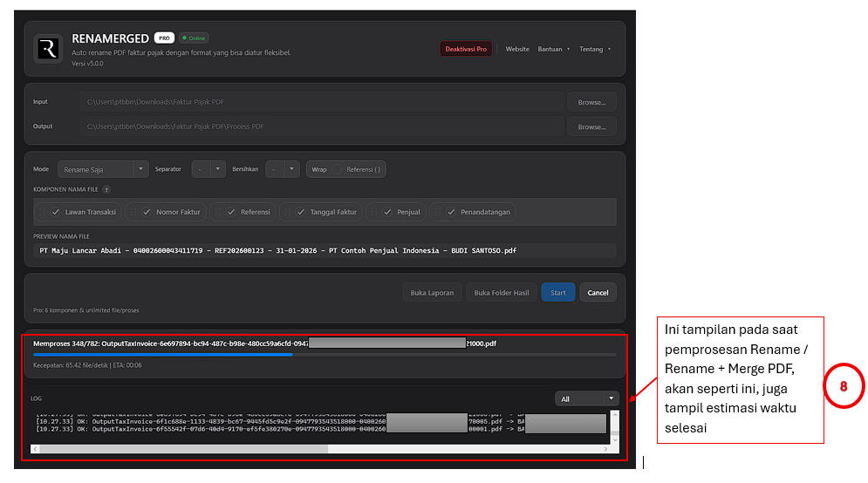Screen dimensions: 868x483
Task: Click the horizontal scrollbar of the log
Action: click(x=182, y=449)
